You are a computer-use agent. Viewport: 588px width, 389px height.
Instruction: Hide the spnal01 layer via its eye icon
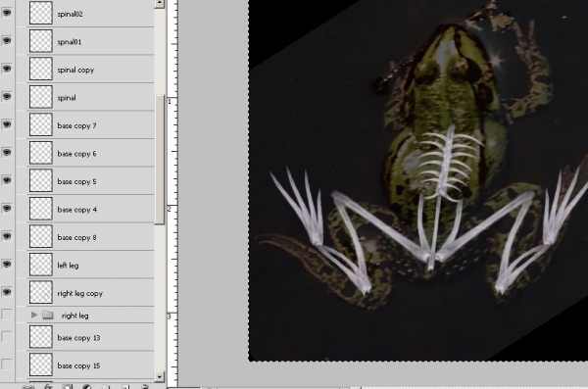click(7, 40)
